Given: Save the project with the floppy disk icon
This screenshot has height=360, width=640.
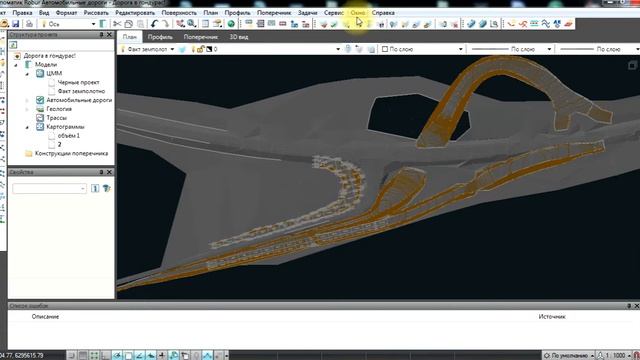Looking at the screenshot, I should 16,24.
